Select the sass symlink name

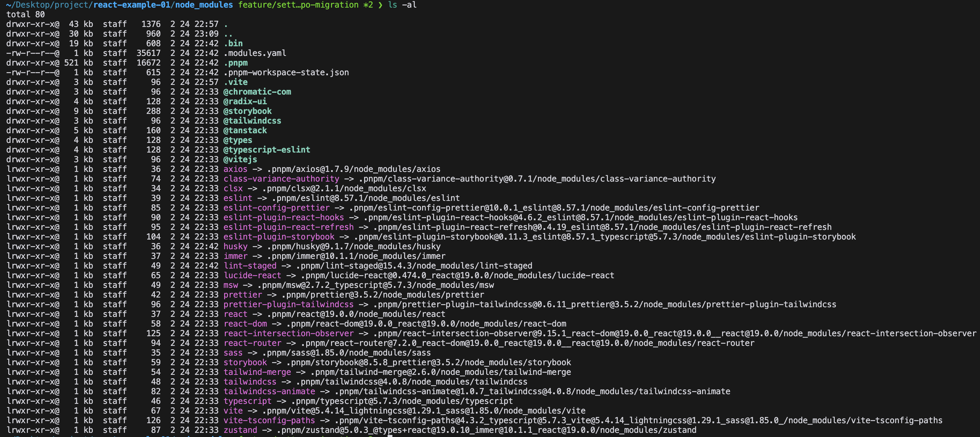[233, 353]
